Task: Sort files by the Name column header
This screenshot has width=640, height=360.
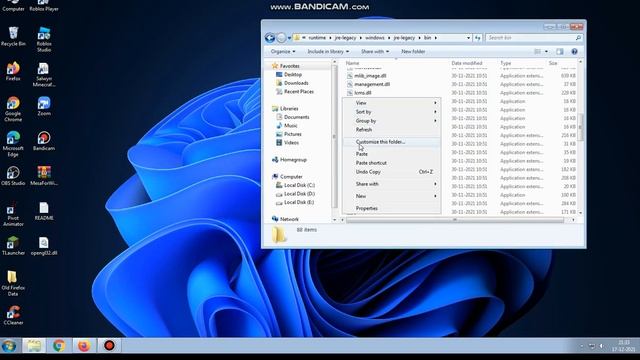Action: pyautogui.click(x=396, y=63)
